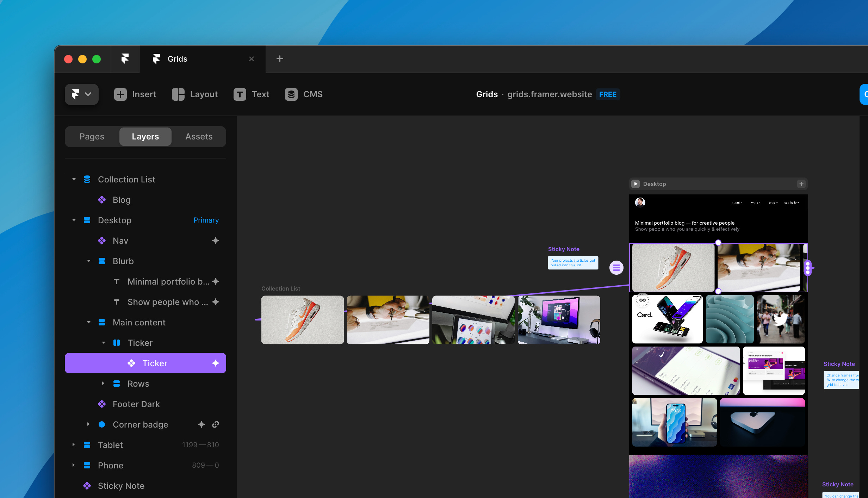Screen dimensions: 868x498
Task: Click the sneaker image in the Collection List on canvas
Action: (x=302, y=320)
